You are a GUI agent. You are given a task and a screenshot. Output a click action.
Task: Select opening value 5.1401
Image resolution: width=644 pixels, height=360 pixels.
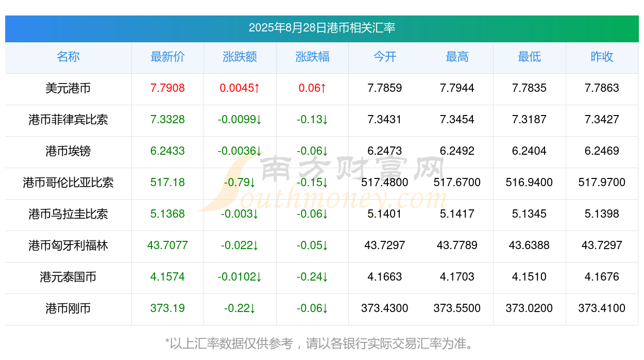[385, 214]
